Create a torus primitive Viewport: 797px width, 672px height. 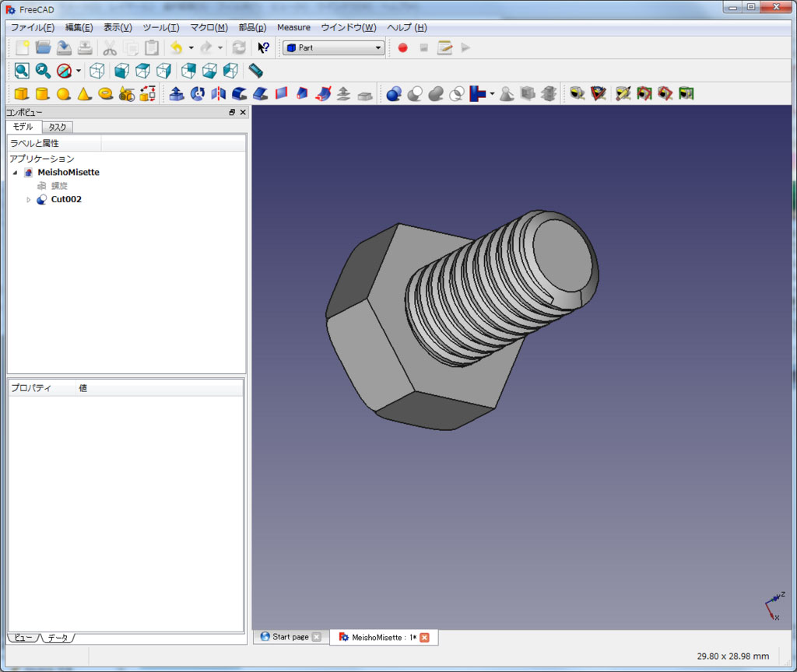click(106, 93)
